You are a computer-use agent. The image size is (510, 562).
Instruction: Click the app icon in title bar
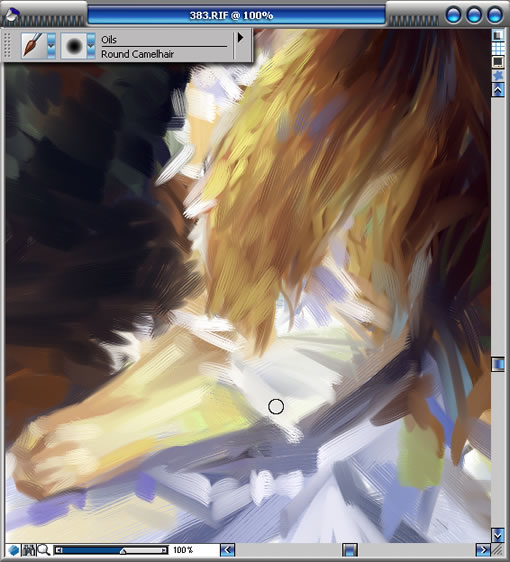(12, 14)
